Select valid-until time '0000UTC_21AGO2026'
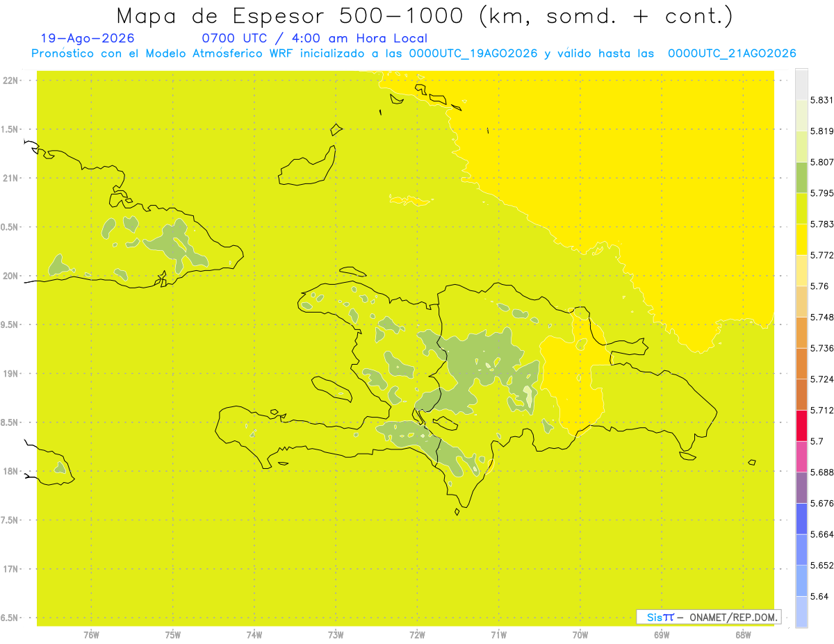 tap(732, 53)
